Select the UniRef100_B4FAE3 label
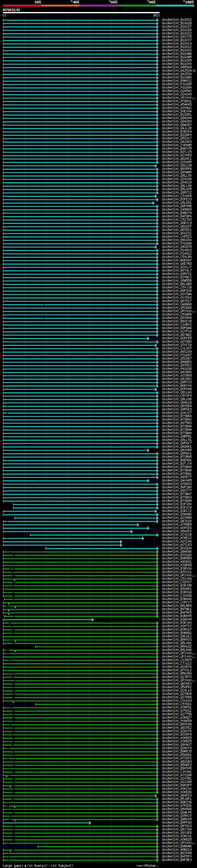The image size is (197, 868). click(x=177, y=860)
